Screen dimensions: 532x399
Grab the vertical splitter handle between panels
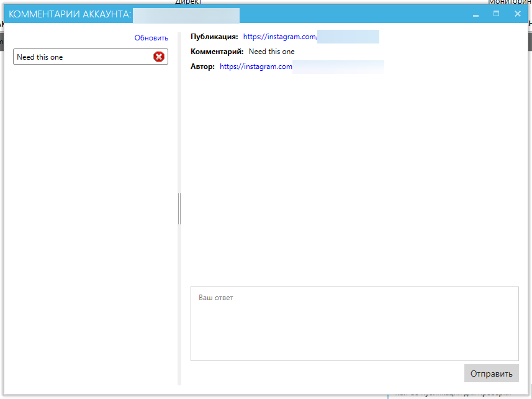[x=179, y=208]
